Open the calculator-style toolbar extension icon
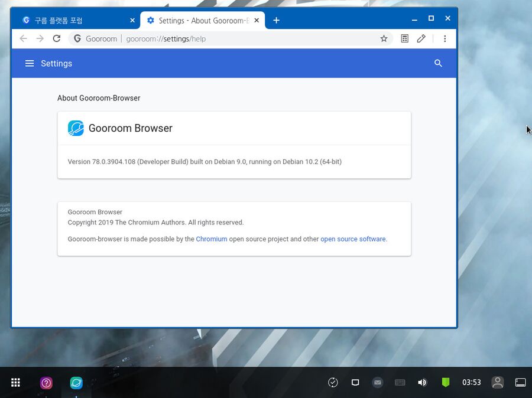 tap(404, 38)
